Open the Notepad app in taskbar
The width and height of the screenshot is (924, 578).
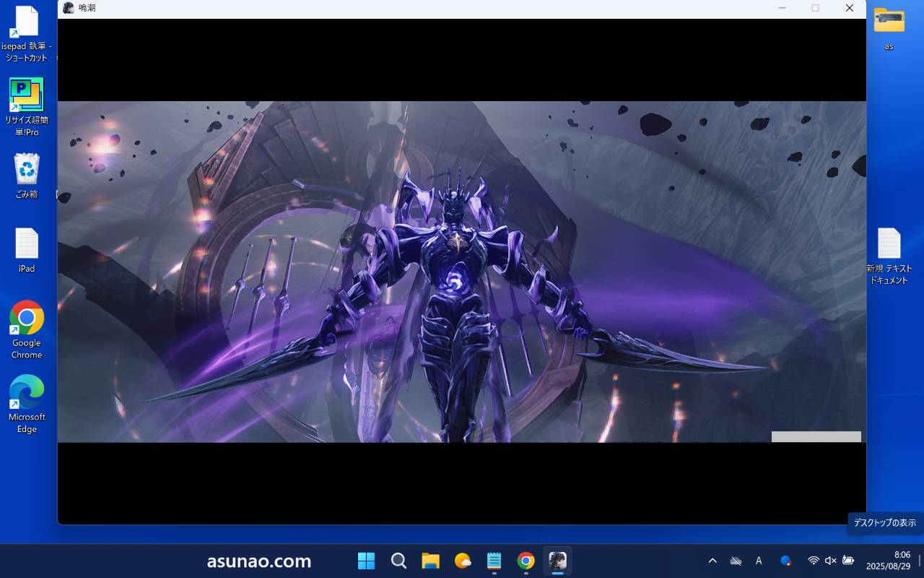coord(494,561)
